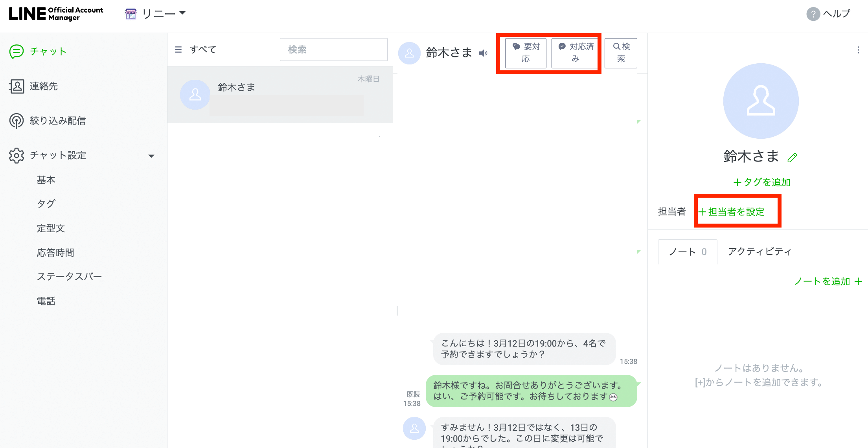
Task: Collapse the チャット設定 menu arrow
Action: [151, 156]
